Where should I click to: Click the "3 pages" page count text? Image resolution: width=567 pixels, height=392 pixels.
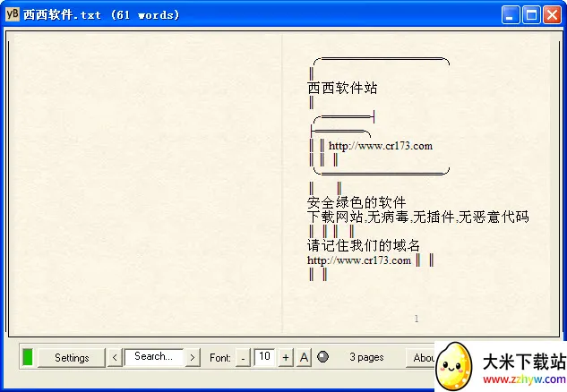click(x=366, y=357)
